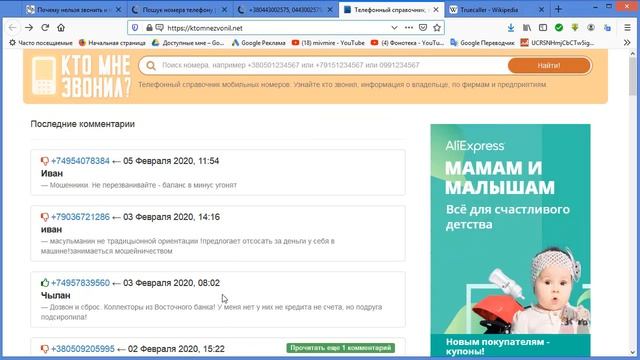Viewport: 640px width, 360px height.
Task: Open the UCRSNHmjCbCTwSig bookmark
Action: pyautogui.click(x=557, y=42)
